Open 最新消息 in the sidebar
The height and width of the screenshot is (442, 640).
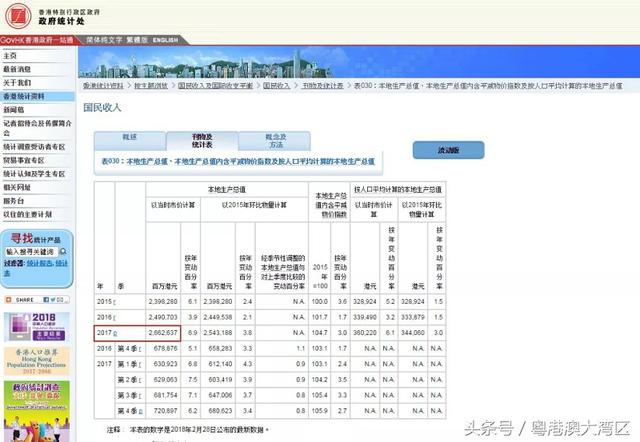click(x=17, y=69)
